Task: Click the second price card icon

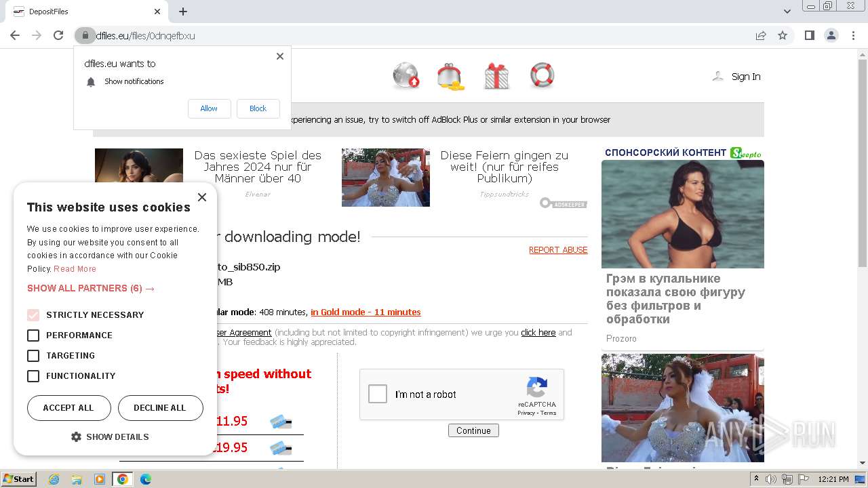Action: tap(280, 448)
